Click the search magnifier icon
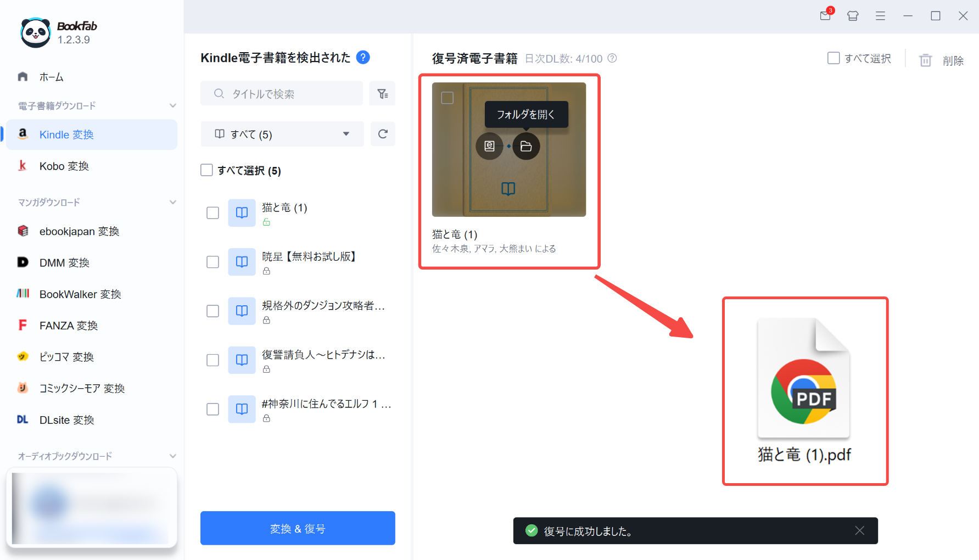This screenshot has height=560, width=979. 219,94
